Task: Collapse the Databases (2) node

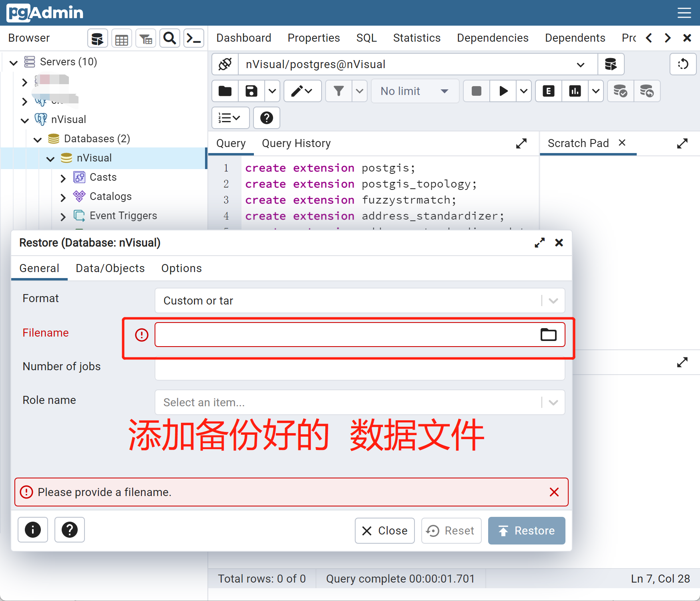Action: tap(38, 139)
